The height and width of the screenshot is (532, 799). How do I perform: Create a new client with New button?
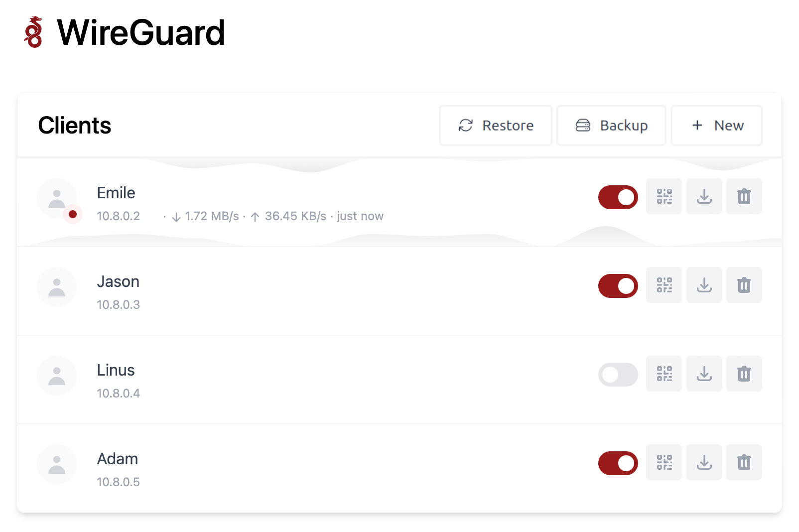tap(716, 125)
